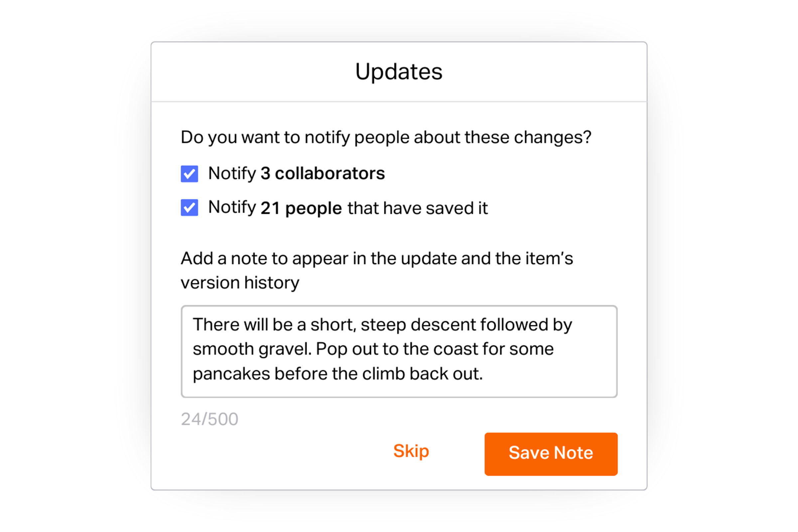This screenshot has width=798, height=532.
Task: Uncheck the Notify 3 collaborators checkbox
Action: (189, 174)
